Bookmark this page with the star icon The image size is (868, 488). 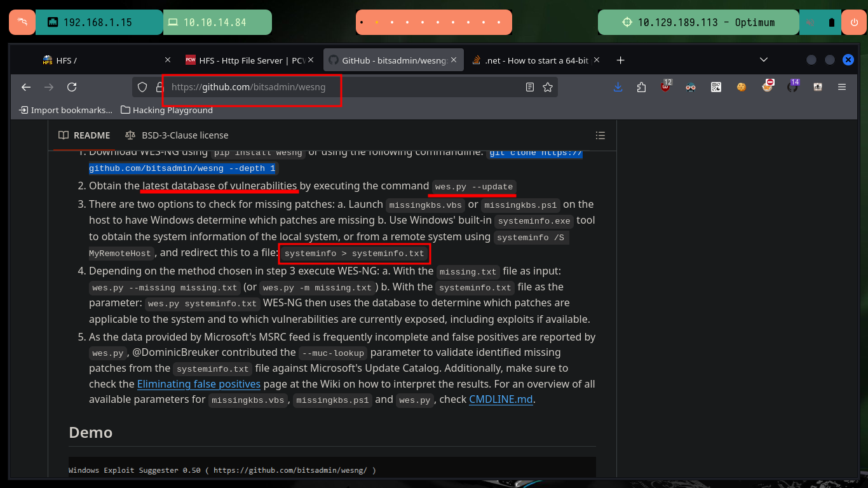[548, 87]
